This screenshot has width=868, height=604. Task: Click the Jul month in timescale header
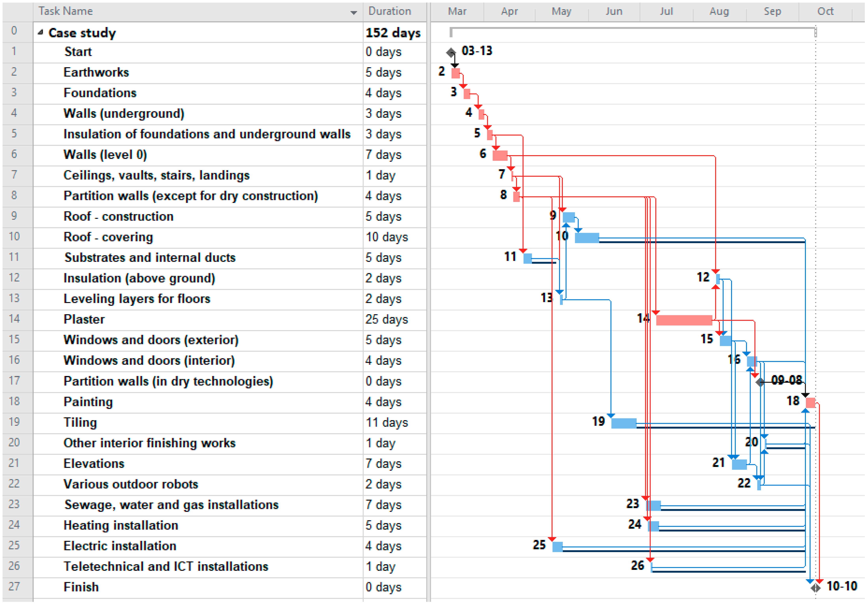[666, 11]
